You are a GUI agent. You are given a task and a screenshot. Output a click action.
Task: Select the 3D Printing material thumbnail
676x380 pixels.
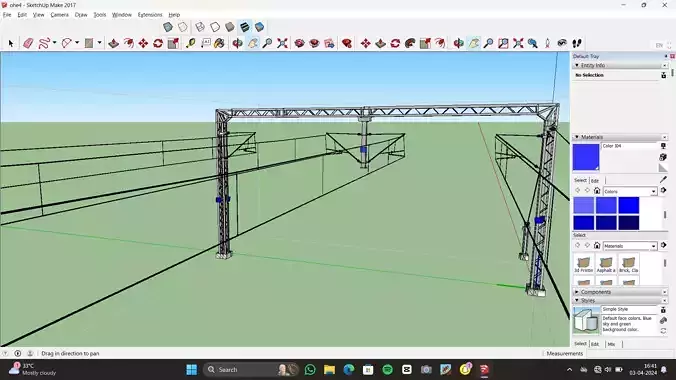(583, 264)
